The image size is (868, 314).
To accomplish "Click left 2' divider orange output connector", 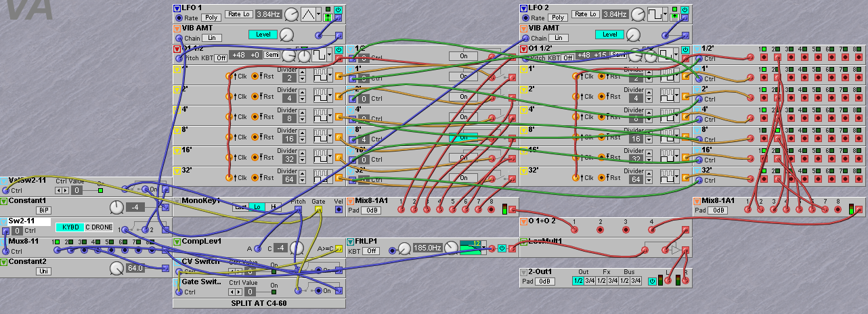I will click(x=339, y=97).
